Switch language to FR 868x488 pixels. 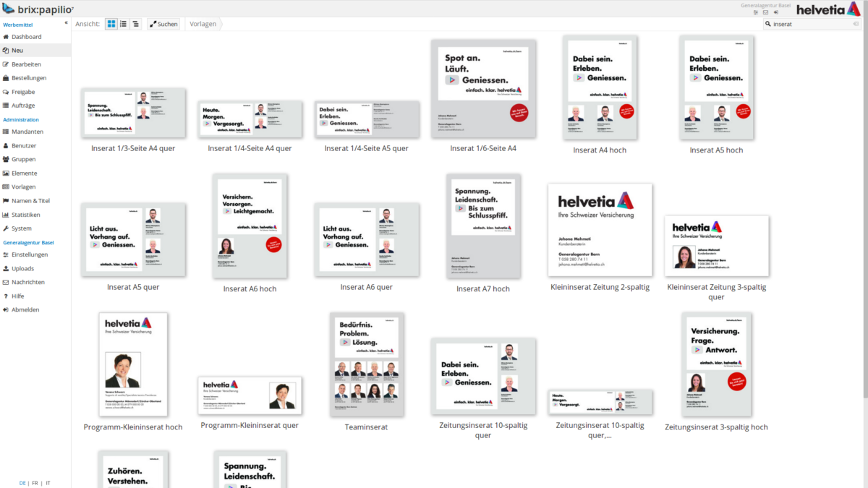35,483
